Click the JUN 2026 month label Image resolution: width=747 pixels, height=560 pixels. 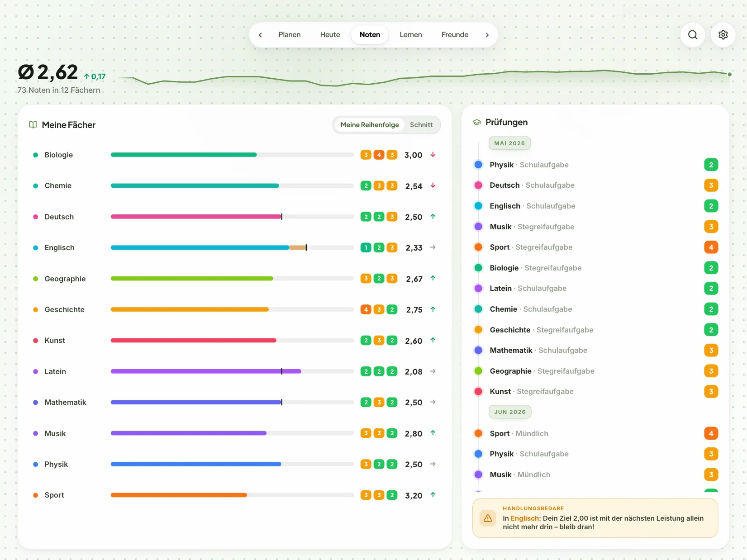coord(510,412)
